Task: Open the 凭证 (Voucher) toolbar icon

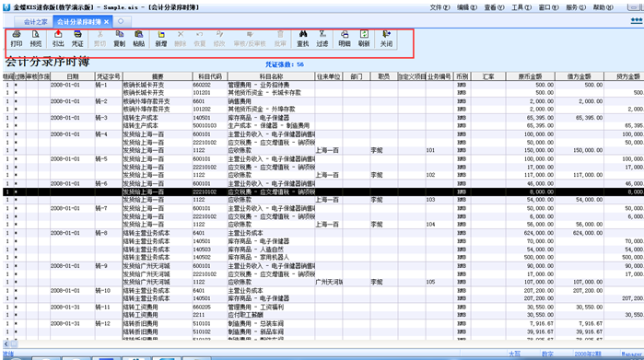Action: pos(77,39)
